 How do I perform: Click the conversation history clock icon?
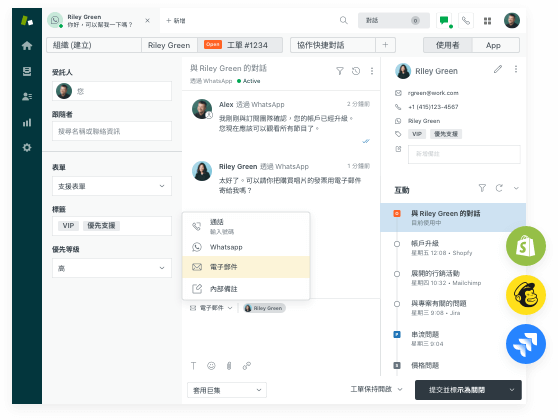click(x=356, y=71)
